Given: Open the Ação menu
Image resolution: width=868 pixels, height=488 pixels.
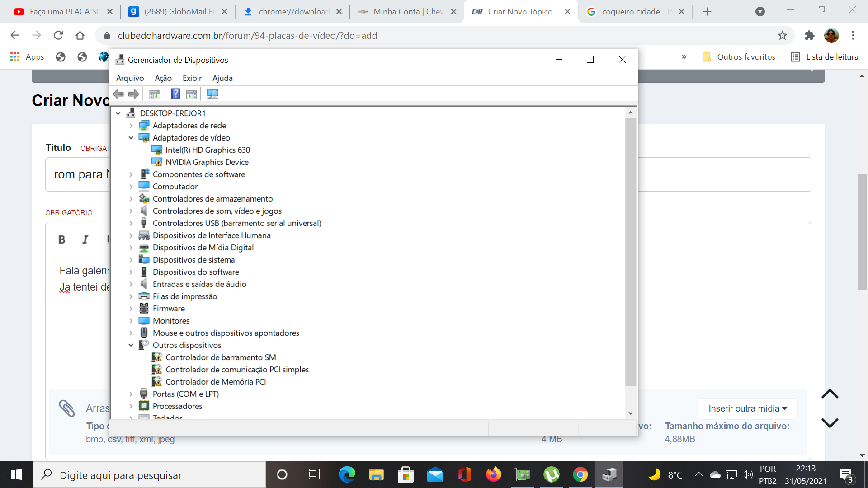Looking at the screenshot, I should pos(163,78).
